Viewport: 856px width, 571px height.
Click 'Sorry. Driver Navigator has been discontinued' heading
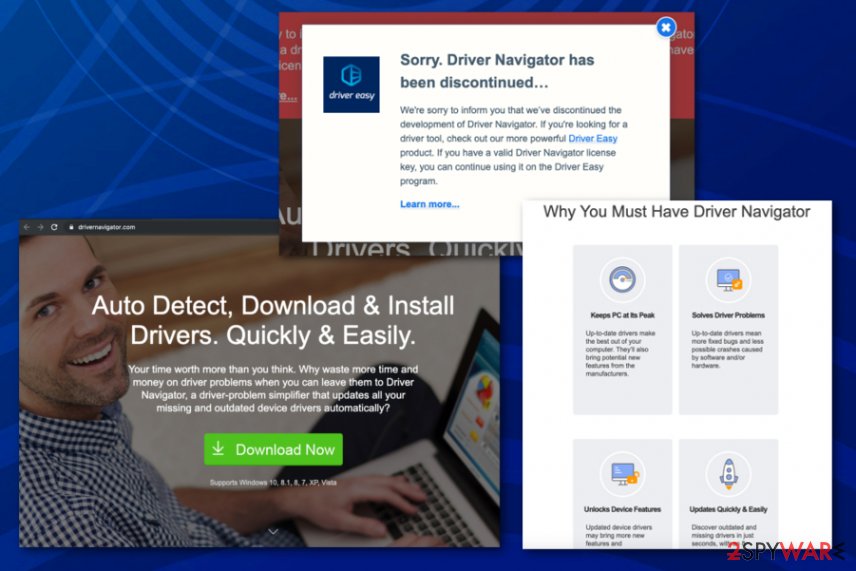pyautogui.click(x=497, y=71)
